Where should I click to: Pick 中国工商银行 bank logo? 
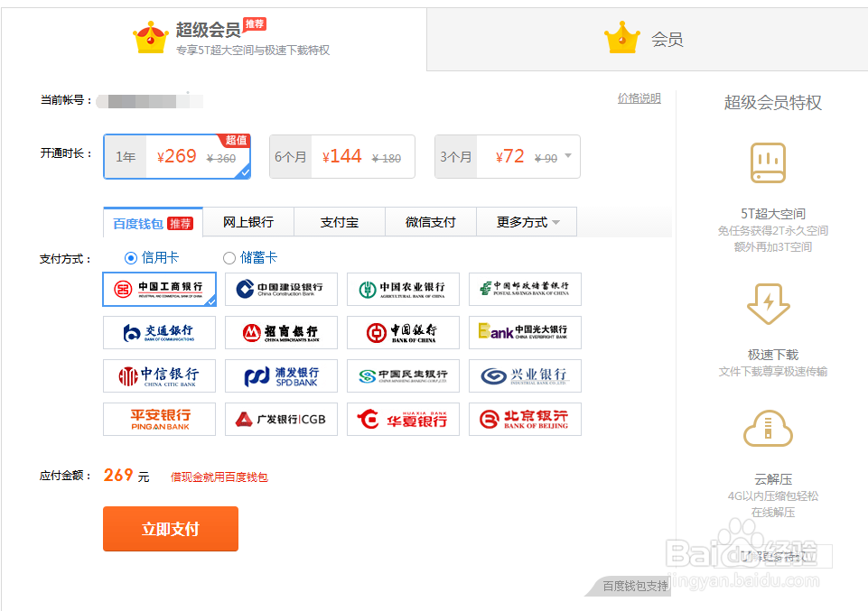tap(160, 289)
